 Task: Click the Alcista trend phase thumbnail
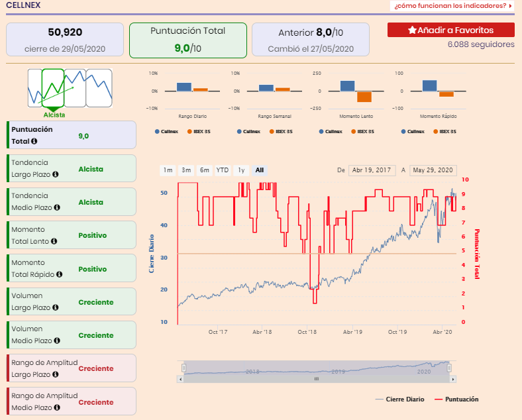pyautogui.click(x=53, y=88)
